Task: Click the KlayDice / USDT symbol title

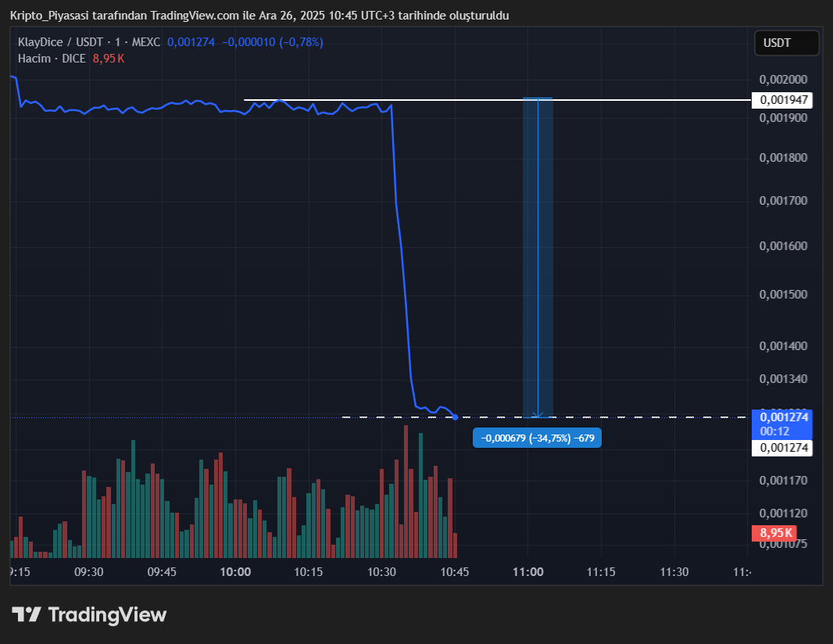Action: (x=63, y=42)
